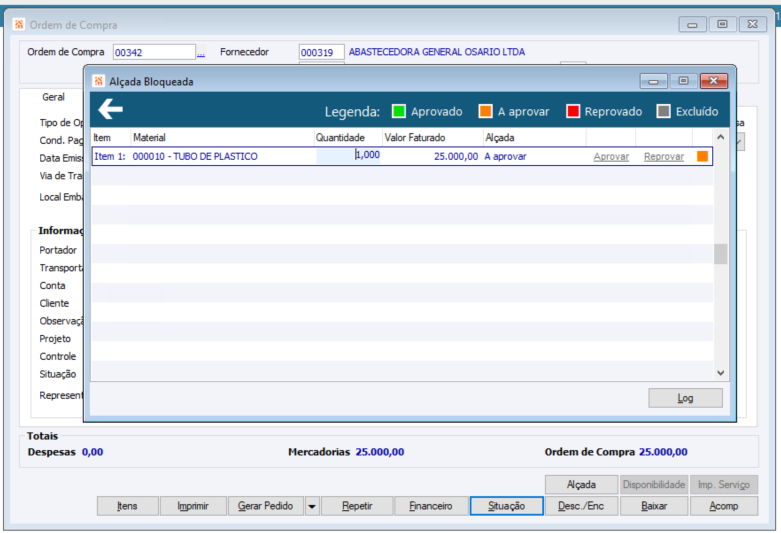Click the Baixar button

click(654, 506)
